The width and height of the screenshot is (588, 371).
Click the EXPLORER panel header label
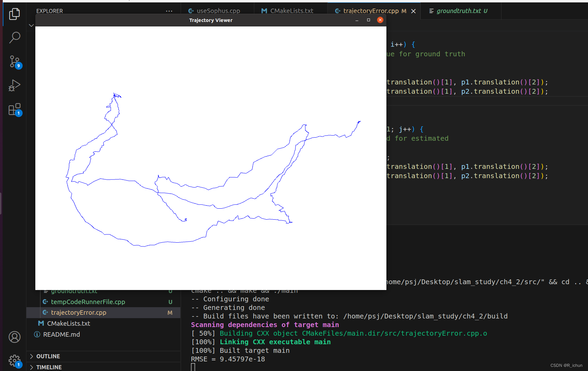pyautogui.click(x=50, y=11)
